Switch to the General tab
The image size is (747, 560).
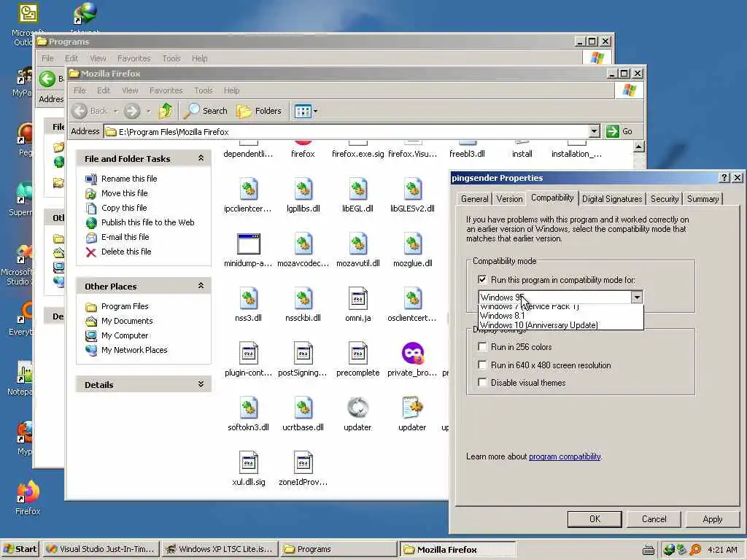click(x=474, y=199)
